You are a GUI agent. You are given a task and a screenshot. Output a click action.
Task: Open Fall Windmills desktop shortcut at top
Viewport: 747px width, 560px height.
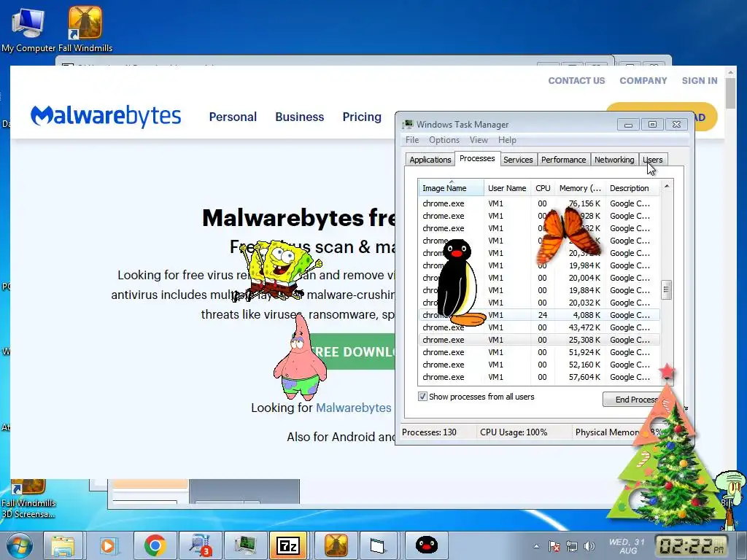pos(85,28)
